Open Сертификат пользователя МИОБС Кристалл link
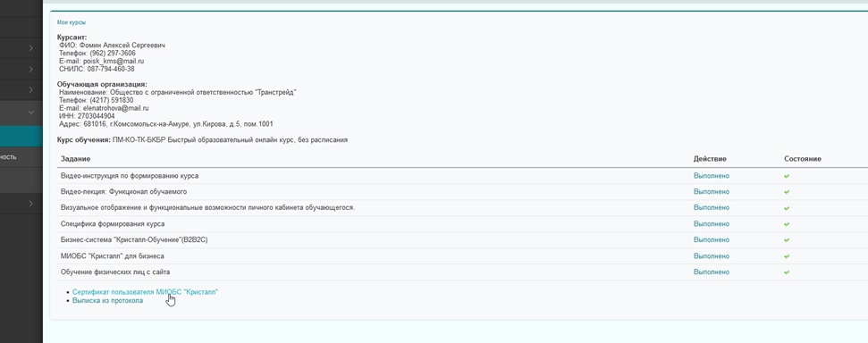This screenshot has width=868, height=343. click(x=145, y=291)
